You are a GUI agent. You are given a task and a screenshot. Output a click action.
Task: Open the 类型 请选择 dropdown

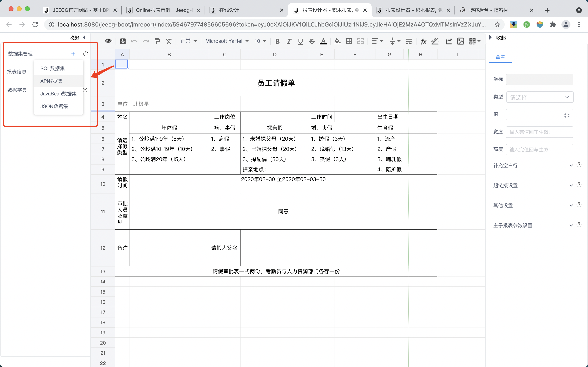pos(539,97)
